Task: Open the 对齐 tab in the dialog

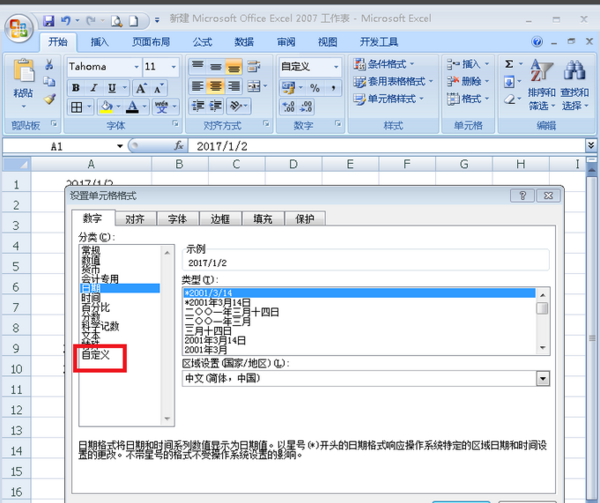Action: pos(135,219)
